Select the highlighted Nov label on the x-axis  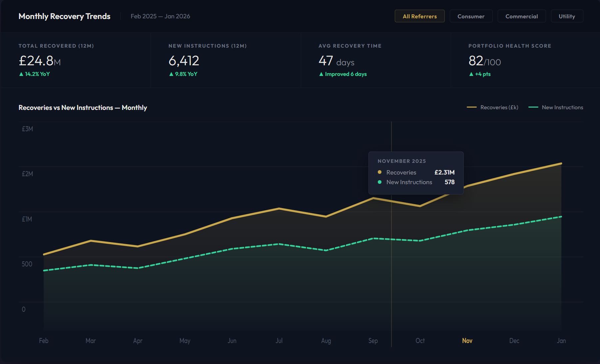[467, 341]
